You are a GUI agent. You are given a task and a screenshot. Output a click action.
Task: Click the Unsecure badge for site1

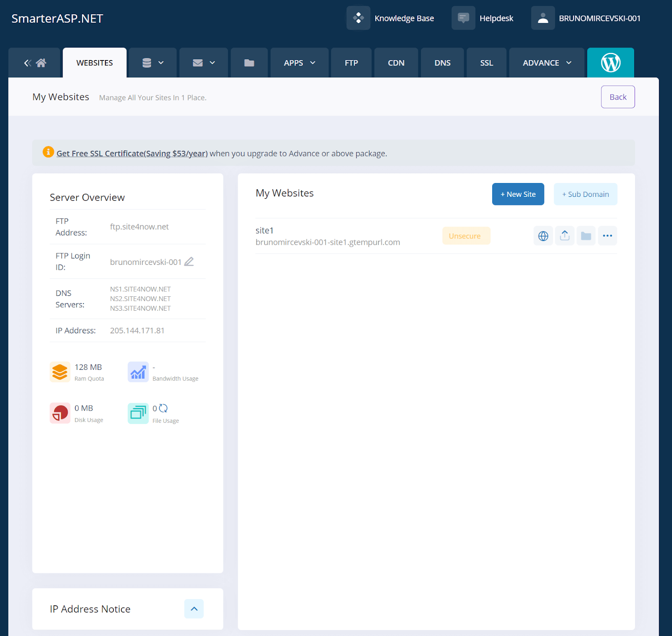click(x=466, y=236)
